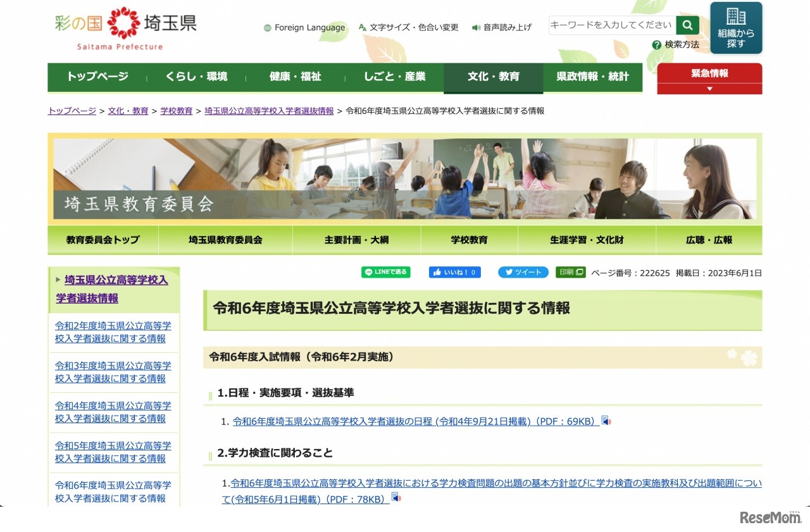Click the 検索方法 question mark icon
810x532 pixels.
point(657,44)
